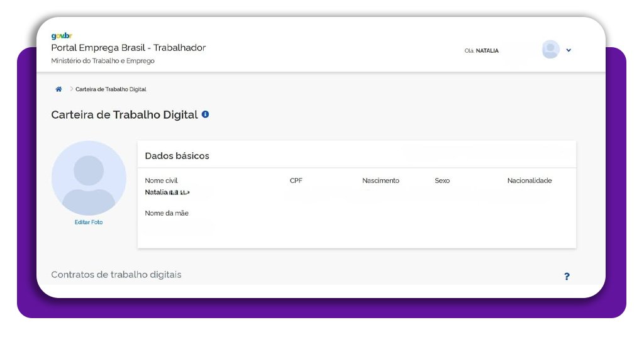The image size is (644, 337).
Task: Click the Editar Foto link
Action: point(89,222)
